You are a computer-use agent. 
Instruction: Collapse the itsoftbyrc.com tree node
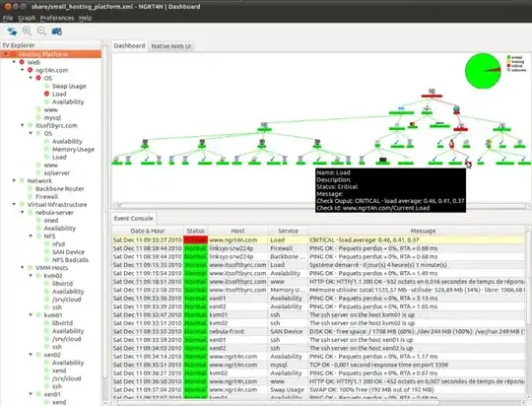point(23,125)
